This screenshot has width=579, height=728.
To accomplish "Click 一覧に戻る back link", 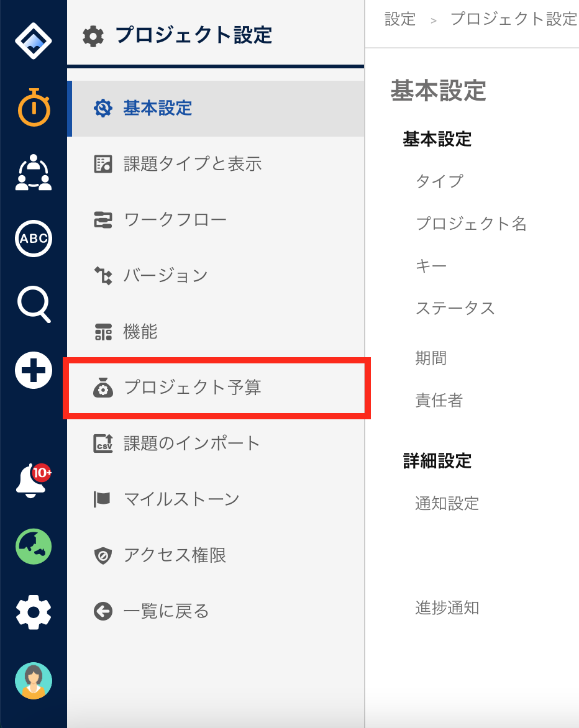I will [216, 611].
